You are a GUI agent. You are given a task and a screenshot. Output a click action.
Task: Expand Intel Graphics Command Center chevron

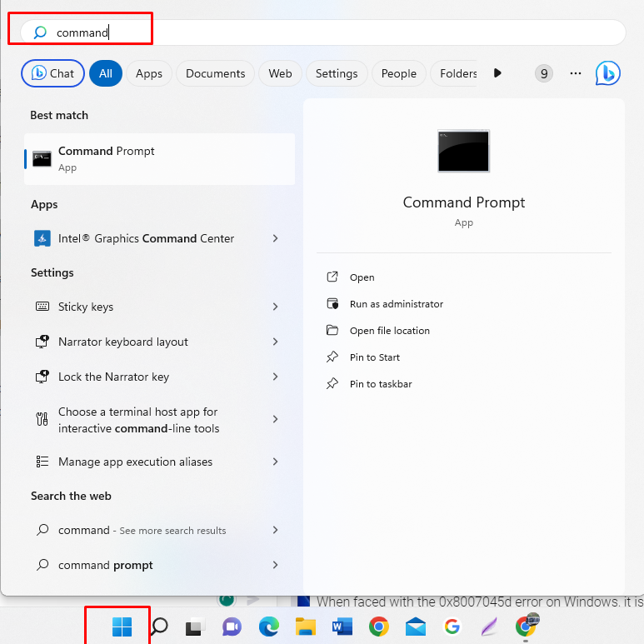tap(275, 238)
